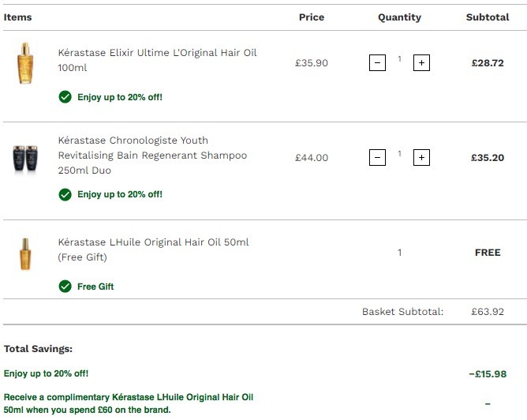Screen dimensions: 527x420
Task: Open LHuile Original Hair Oil free gift image
Action: pos(25,254)
